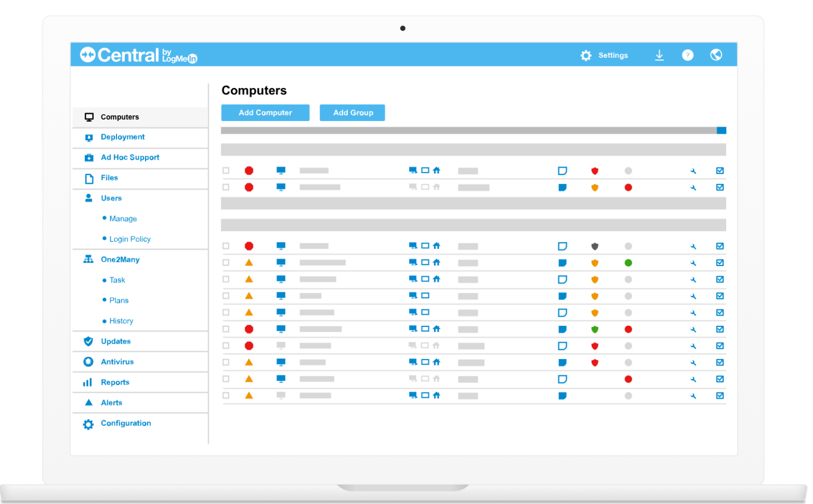Open the help question-mark icon
Viewport: 813px width, 504px height.
point(688,55)
